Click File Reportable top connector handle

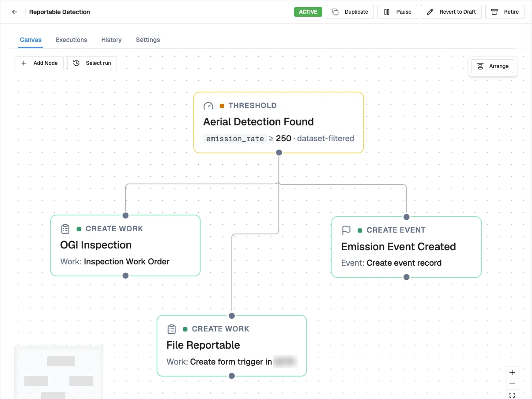pos(232,316)
